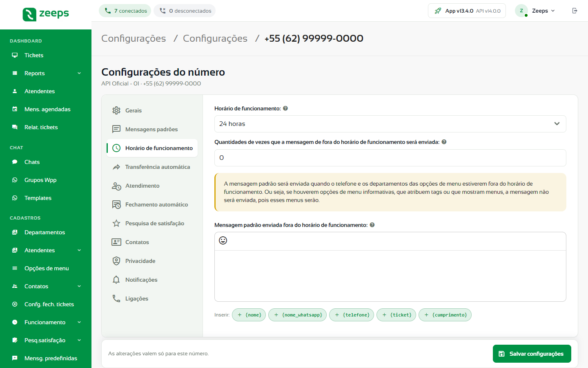588x368 pixels.
Task: Click the 0 desconectados status pill
Action: tap(185, 11)
